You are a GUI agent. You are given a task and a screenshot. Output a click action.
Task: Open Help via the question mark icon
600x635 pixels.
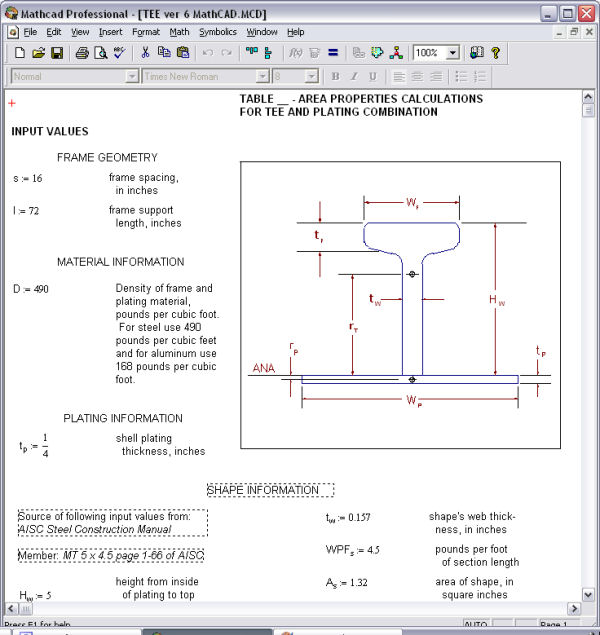(495, 53)
